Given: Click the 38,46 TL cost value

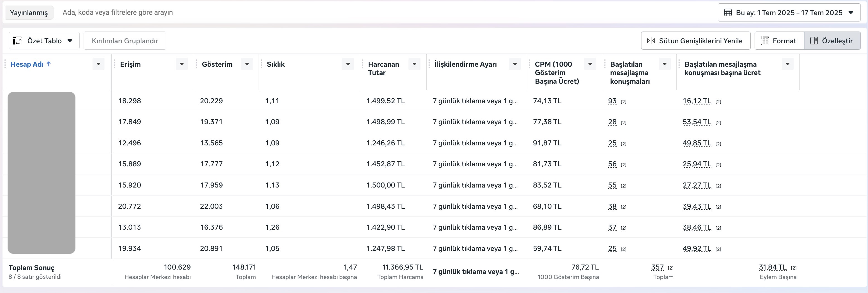Looking at the screenshot, I should coord(697,227).
